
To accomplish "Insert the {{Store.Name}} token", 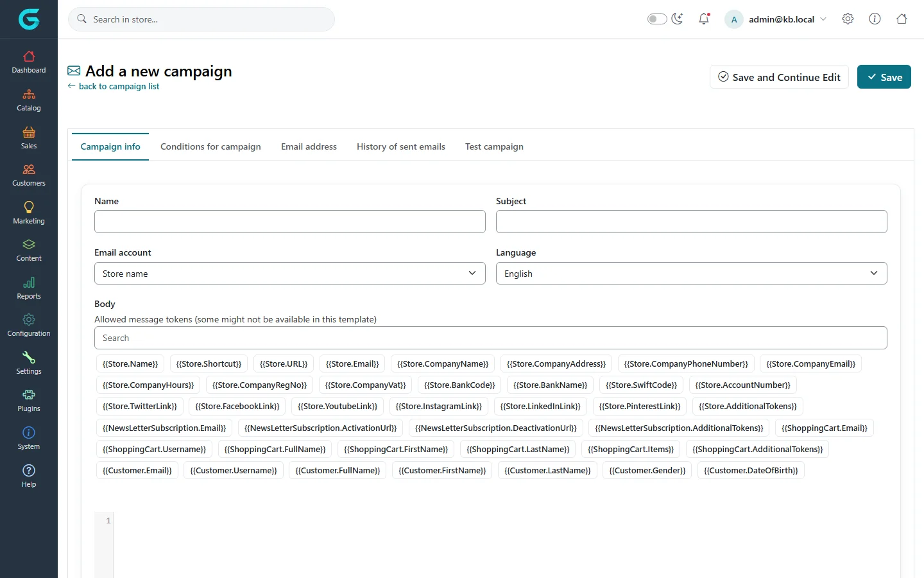I will (130, 364).
